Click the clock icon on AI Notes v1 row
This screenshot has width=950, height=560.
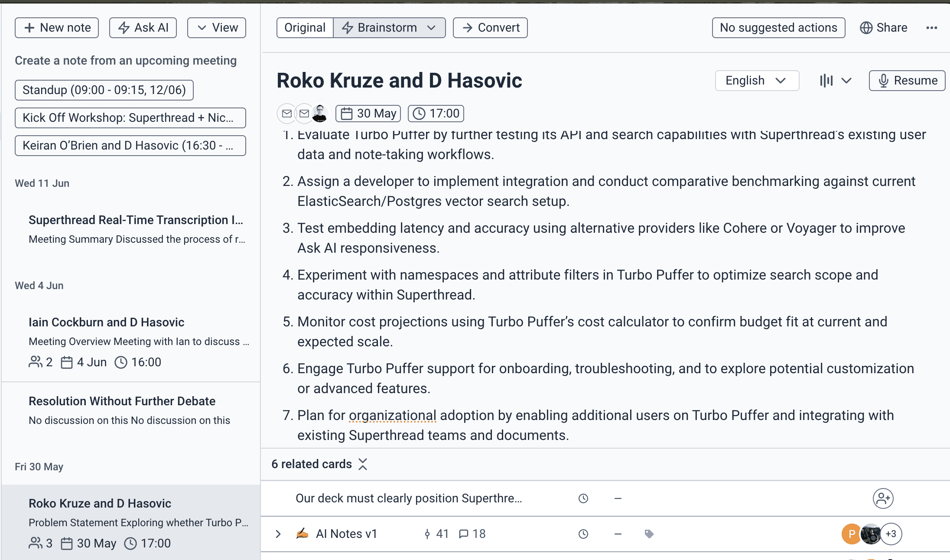583,534
